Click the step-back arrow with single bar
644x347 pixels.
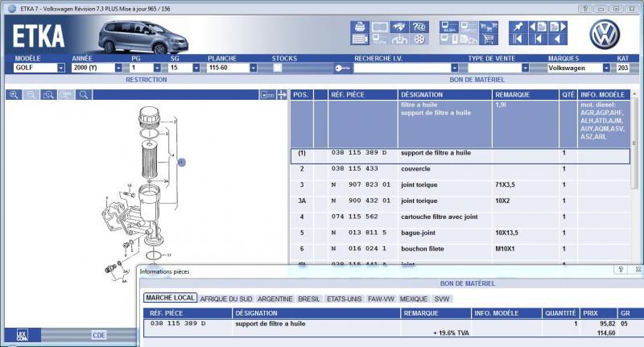538,39
